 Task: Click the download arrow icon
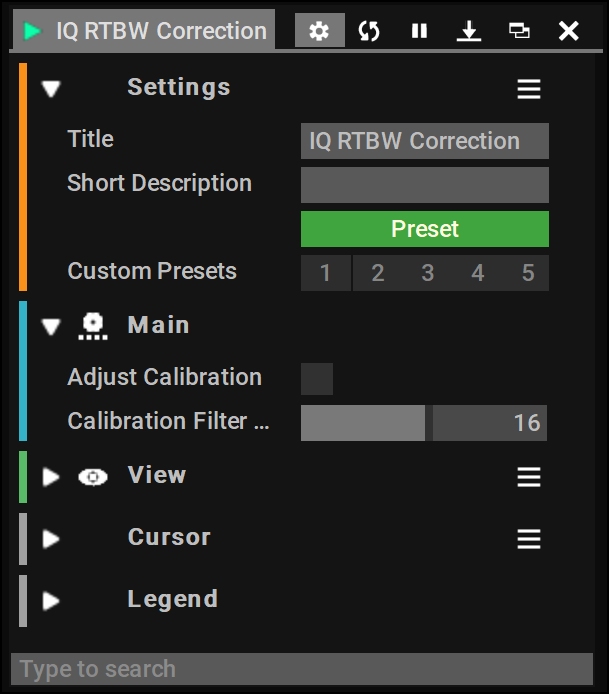[469, 31]
